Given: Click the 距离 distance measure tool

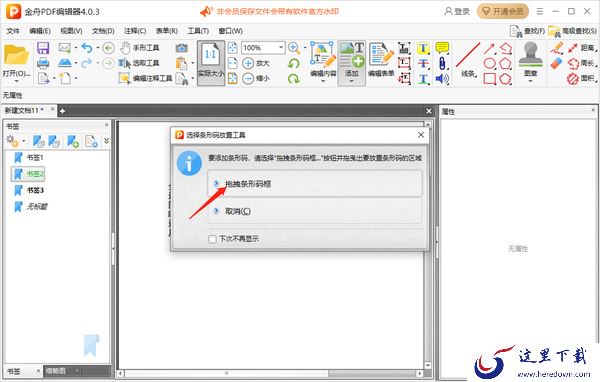Looking at the screenshot, I should point(581,48).
